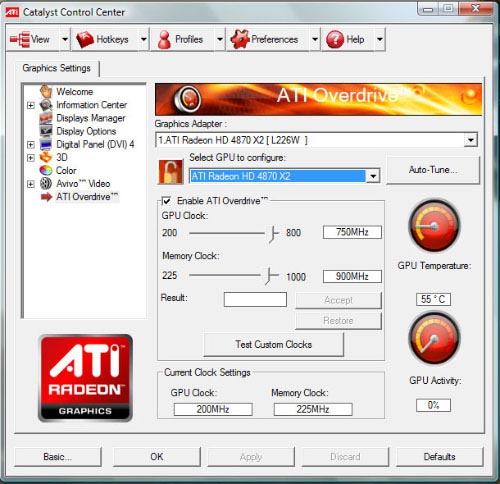
Task: Open the Hotkeys dropdown arrow
Action: (x=143, y=39)
